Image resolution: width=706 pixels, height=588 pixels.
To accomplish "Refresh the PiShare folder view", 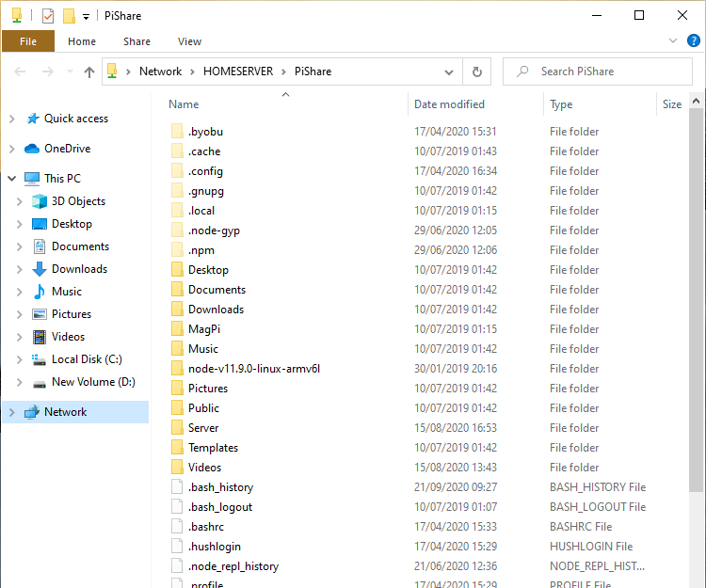I will coord(477,72).
